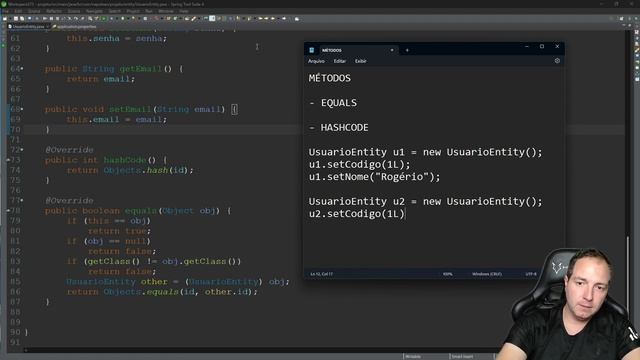Open Notepad settings gear icon
Screen dimensions: 640x360
557,61
